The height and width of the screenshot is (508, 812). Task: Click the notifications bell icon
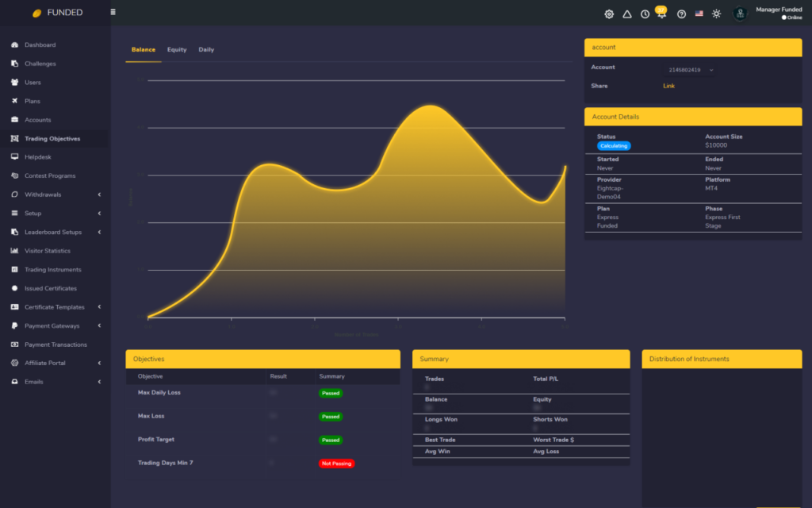pos(661,14)
